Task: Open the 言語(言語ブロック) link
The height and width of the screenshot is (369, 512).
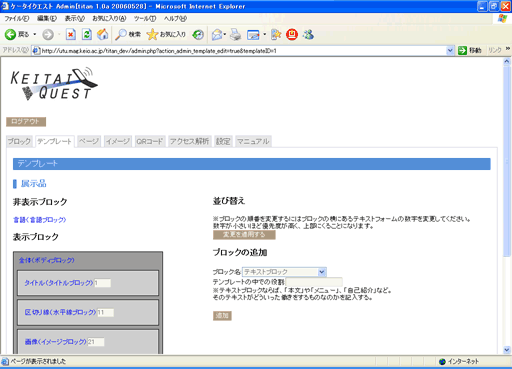Action: click(40, 220)
